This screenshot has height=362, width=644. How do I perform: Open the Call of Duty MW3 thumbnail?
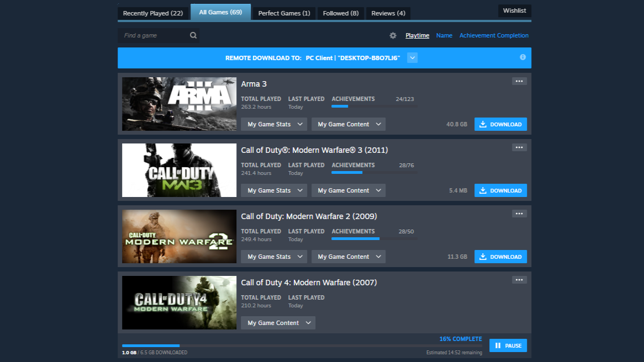[179, 171]
